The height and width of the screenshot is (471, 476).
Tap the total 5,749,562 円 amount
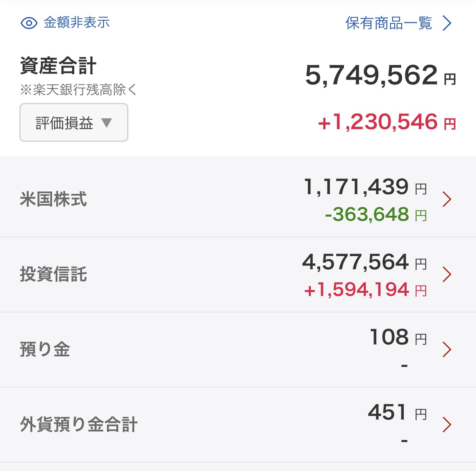click(380, 75)
